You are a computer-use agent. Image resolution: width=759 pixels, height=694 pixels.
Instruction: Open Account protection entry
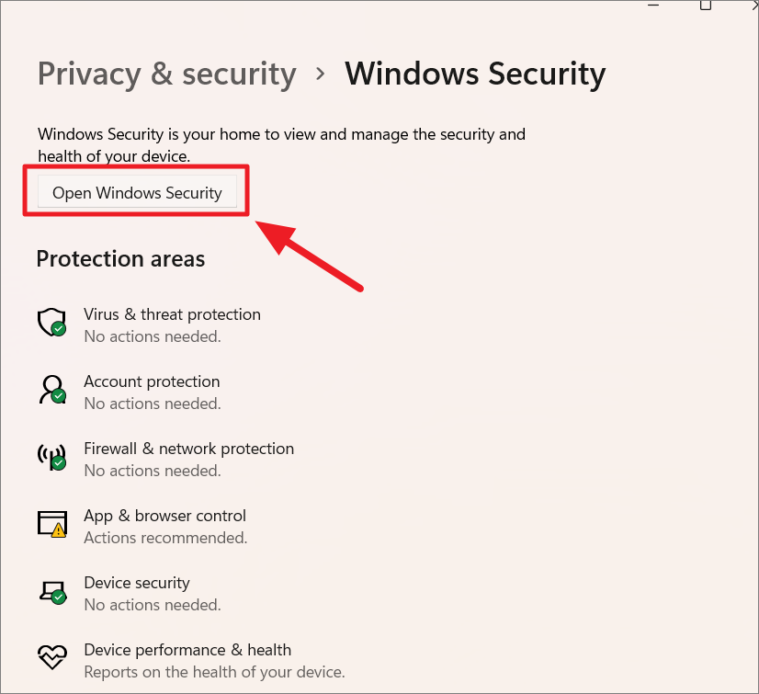tap(152, 392)
